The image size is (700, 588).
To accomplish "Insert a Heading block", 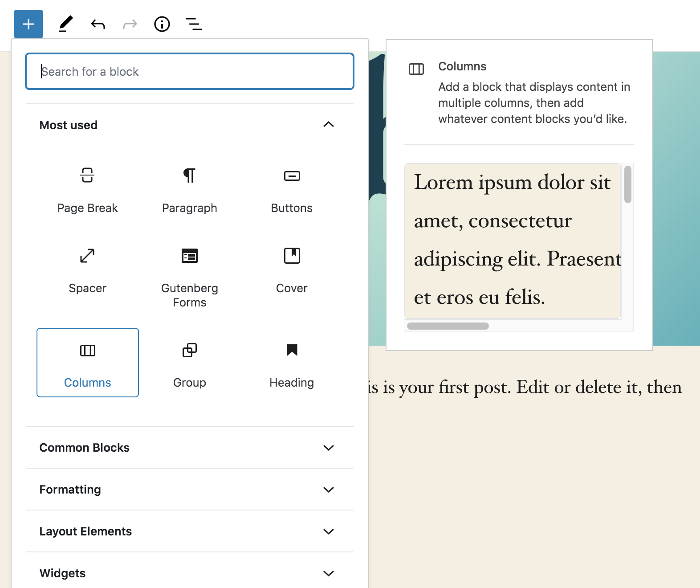I will (x=292, y=363).
